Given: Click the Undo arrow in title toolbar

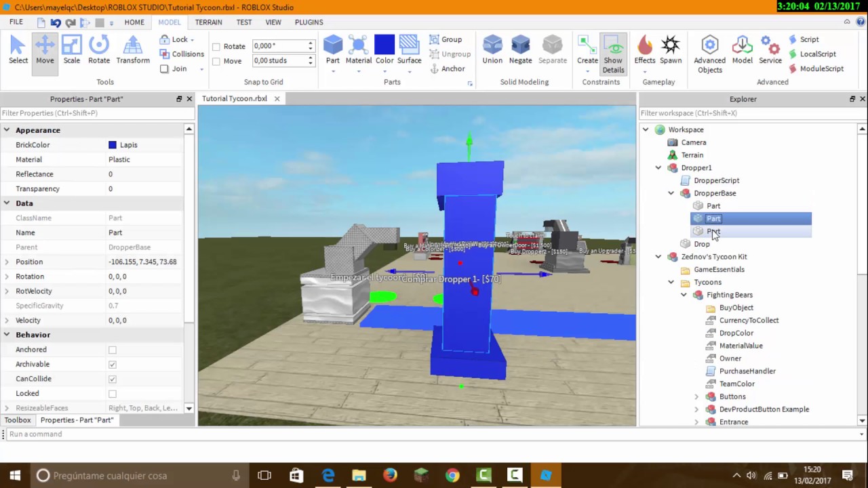Looking at the screenshot, I should click(x=56, y=22).
